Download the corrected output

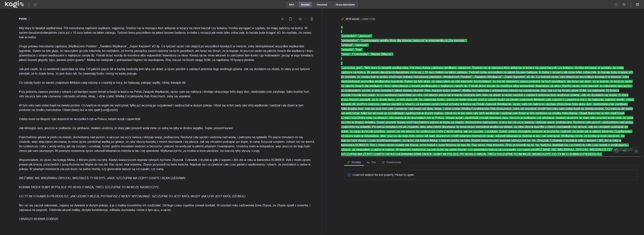(x=636, y=151)
